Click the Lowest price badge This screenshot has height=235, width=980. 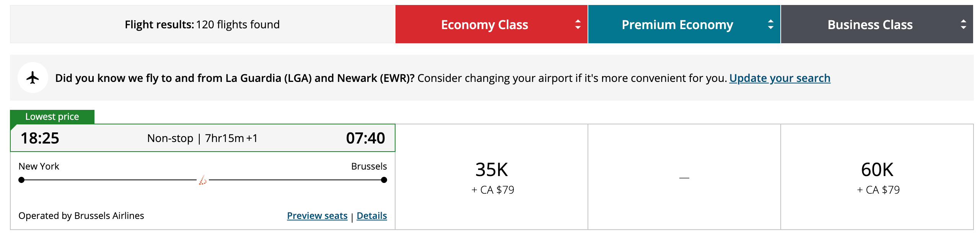52,116
